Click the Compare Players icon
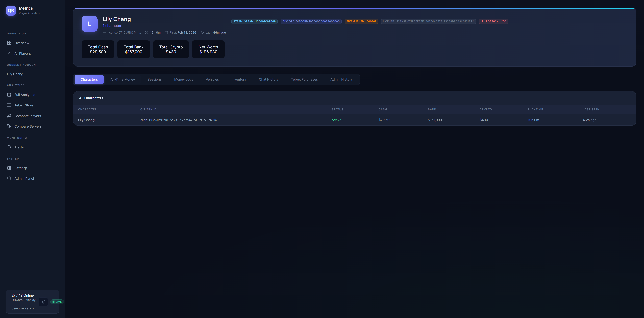Screen dimensions: 644x318 click(x=9, y=116)
